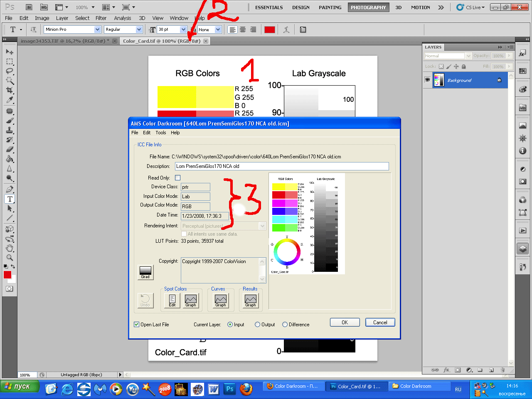Open the Actions play icon in dock
This screenshot has height=399, width=532.
pos(523,231)
